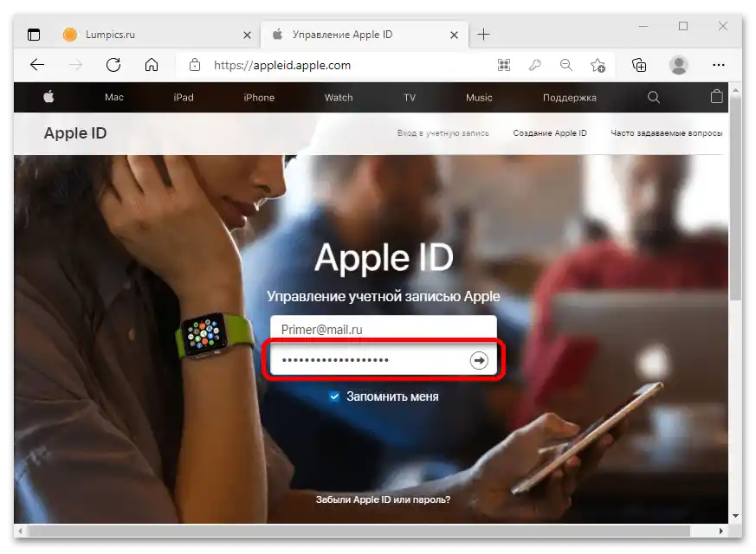
Task: Open the tab actions sidebar icon
Action: coord(34,35)
